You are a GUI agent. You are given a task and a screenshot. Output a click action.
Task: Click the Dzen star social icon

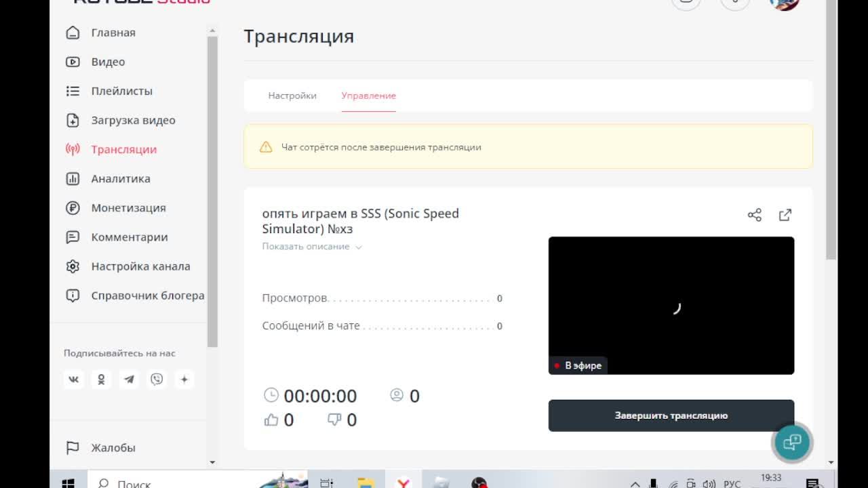tap(184, 380)
